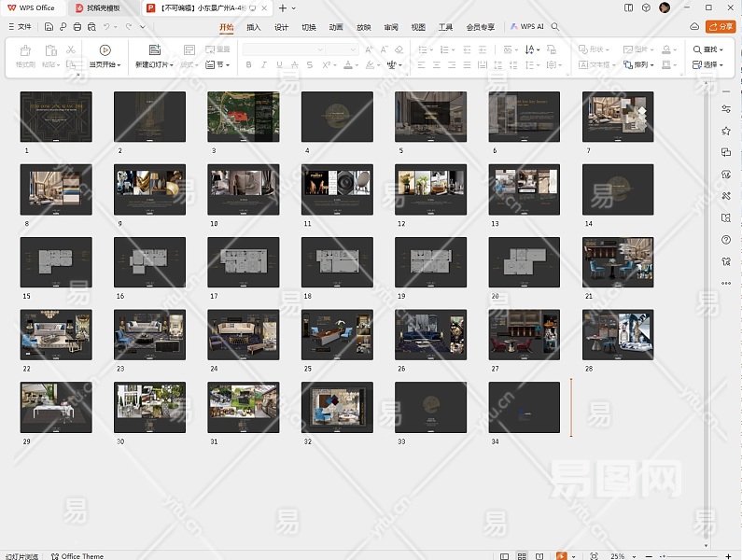Open the WPS AI button
Screen dimensions: 742x560
[x=527, y=27]
